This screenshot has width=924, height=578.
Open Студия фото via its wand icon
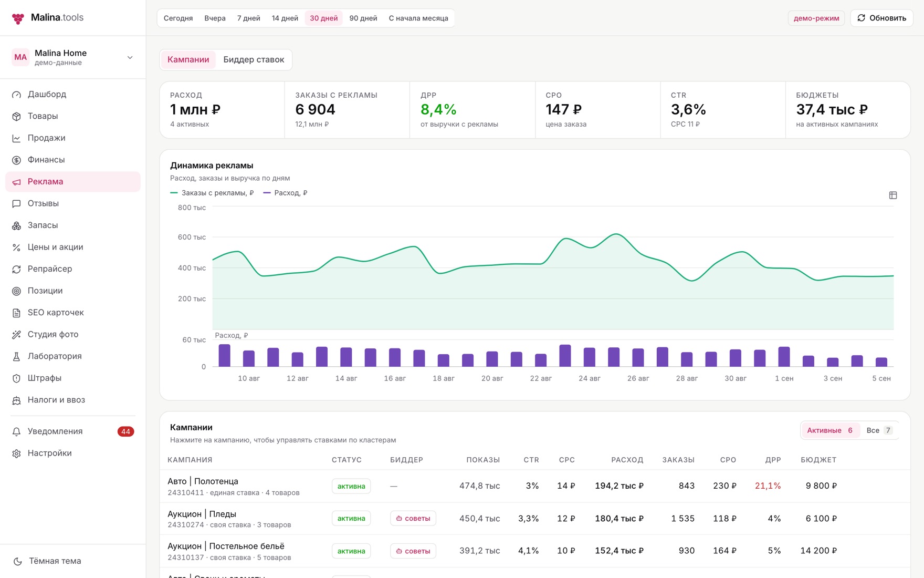[x=17, y=335]
